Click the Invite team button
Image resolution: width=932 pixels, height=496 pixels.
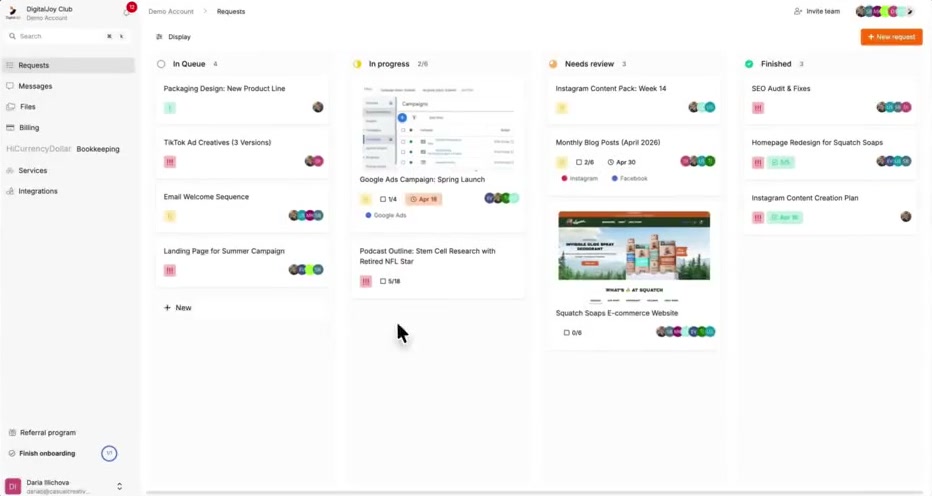(817, 11)
